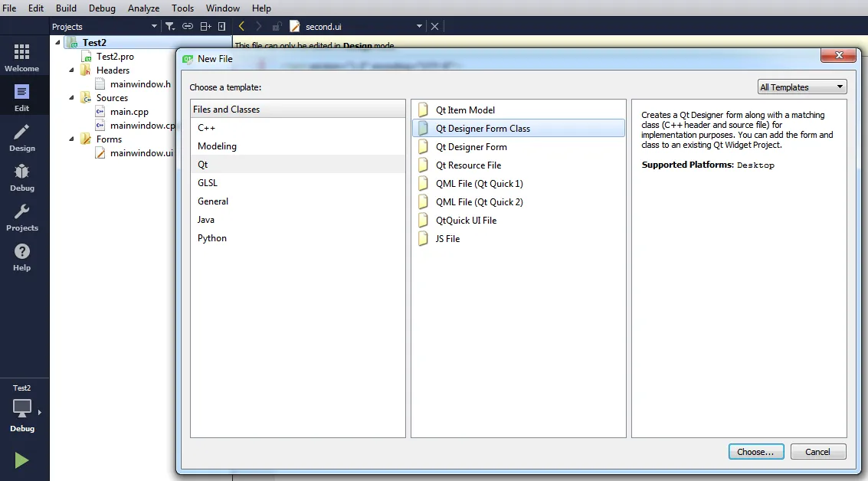
Task: Open the second.ui open-documents dropdown
Action: 419,26
